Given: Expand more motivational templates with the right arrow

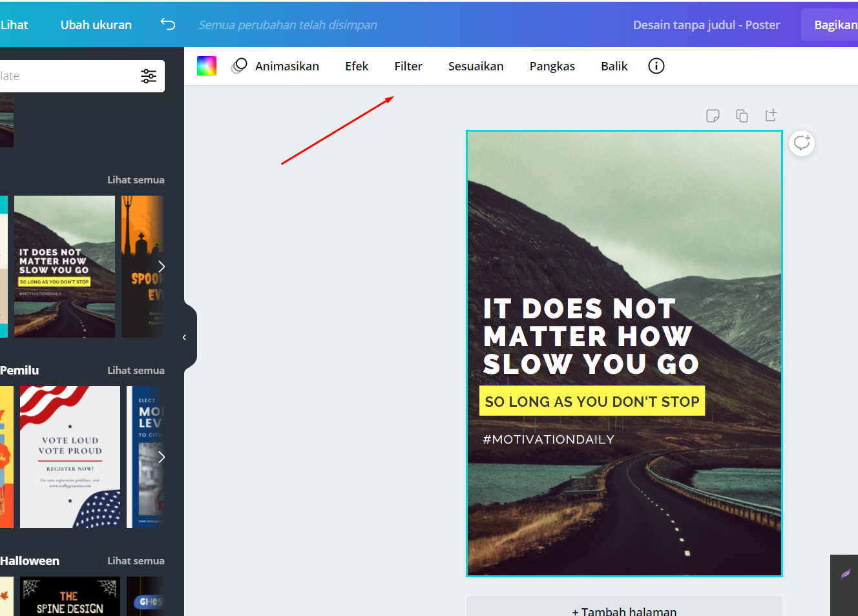Looking at the screenshot, I should coord(161,266).
